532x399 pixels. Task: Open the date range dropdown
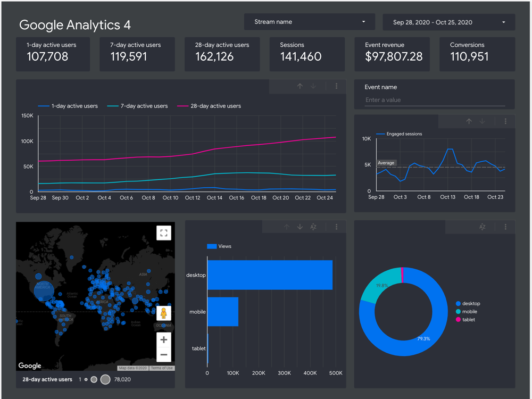448,22
